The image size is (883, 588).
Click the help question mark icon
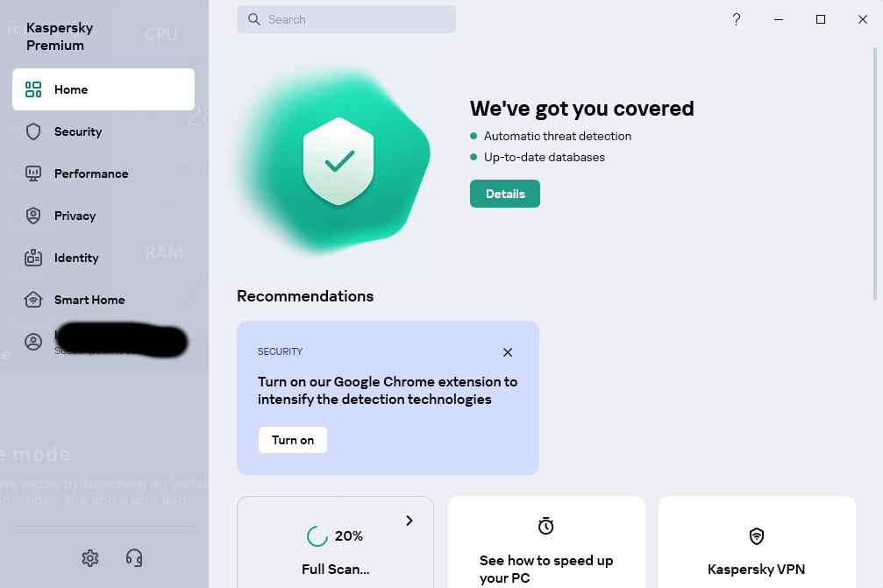click(736, 19)
